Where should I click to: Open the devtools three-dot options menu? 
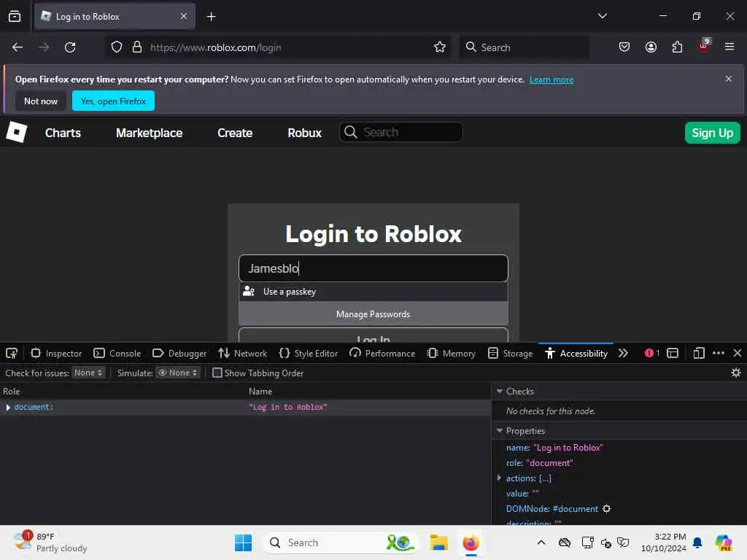[719, 354]
